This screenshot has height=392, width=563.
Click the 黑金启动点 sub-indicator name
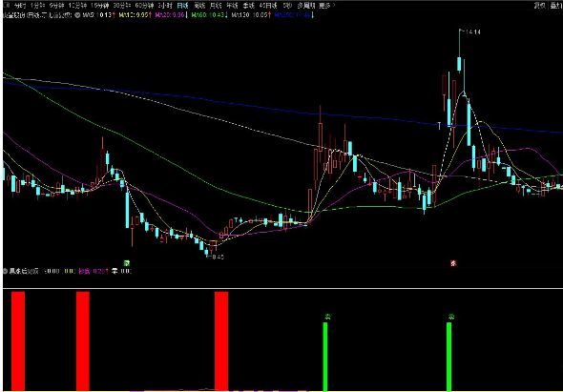point(25,271)
